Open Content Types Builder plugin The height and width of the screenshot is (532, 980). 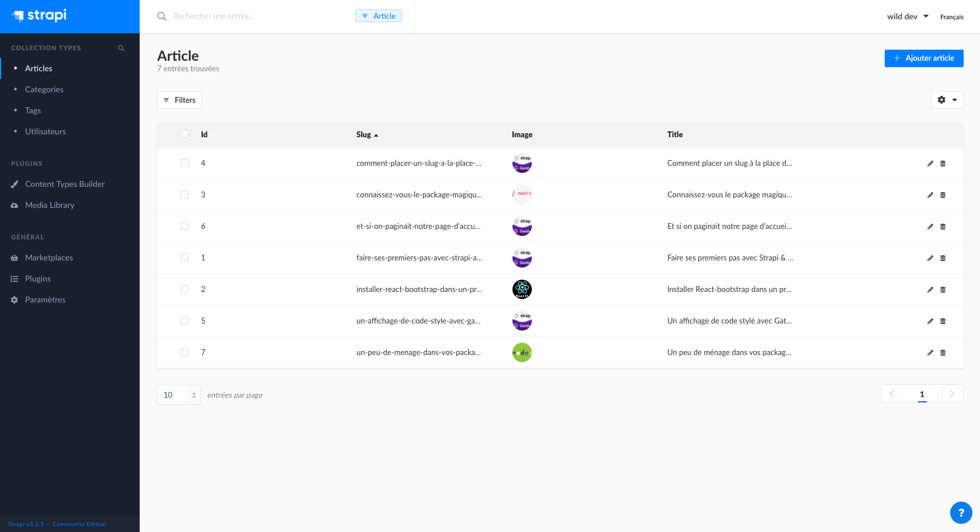click(x=65, y=184)
